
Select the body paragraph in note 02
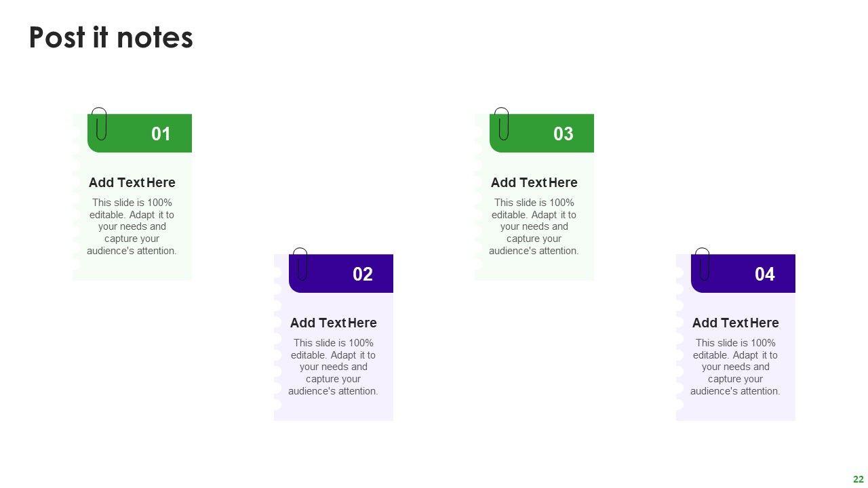[333, 367]
